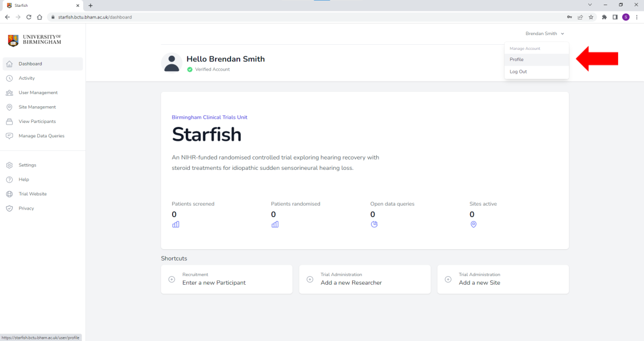
Task: Open the Add a new Researcher shortcut
Action: point(365,279)
